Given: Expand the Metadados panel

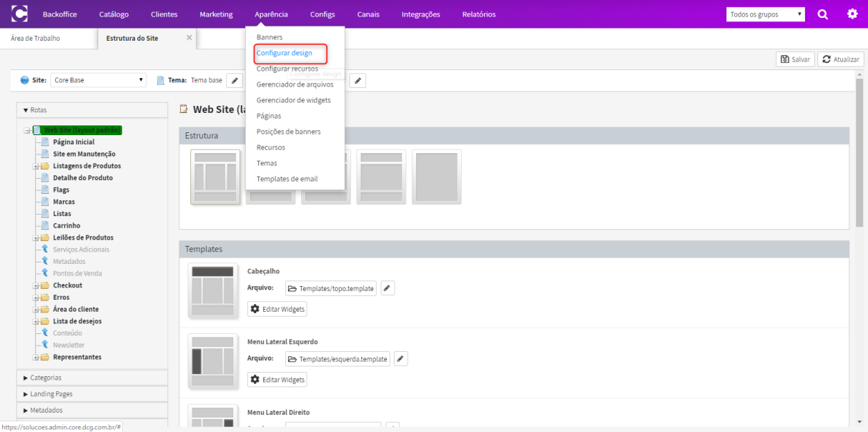Looking at the screenshot, I should tap(92, 411).
